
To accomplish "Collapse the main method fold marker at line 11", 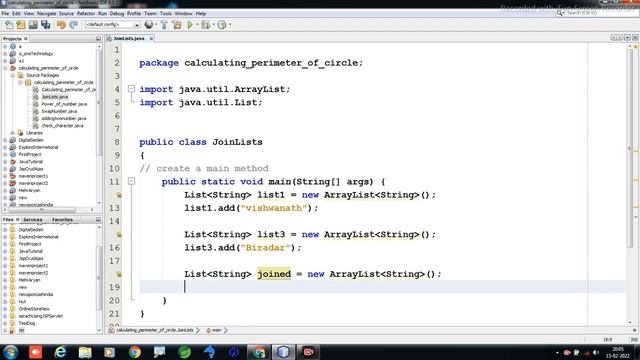I will point(131,181).
